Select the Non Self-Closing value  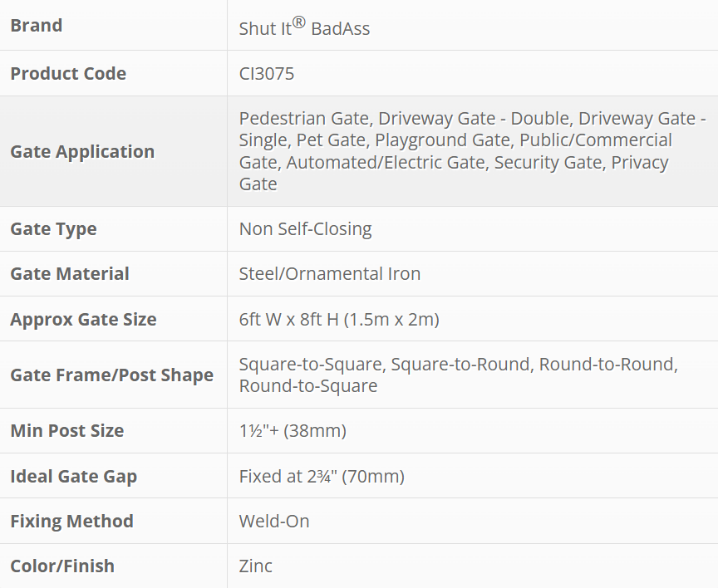click(x=305, y=229)
